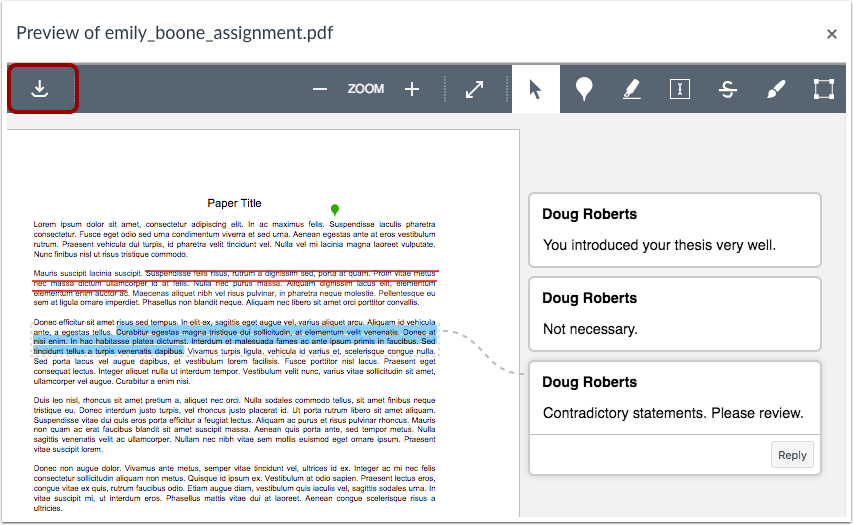The width and height of the screenshot is (853, 525).
Task: Click the ZOOM label in the toolbar
Action: click(366, 89)
